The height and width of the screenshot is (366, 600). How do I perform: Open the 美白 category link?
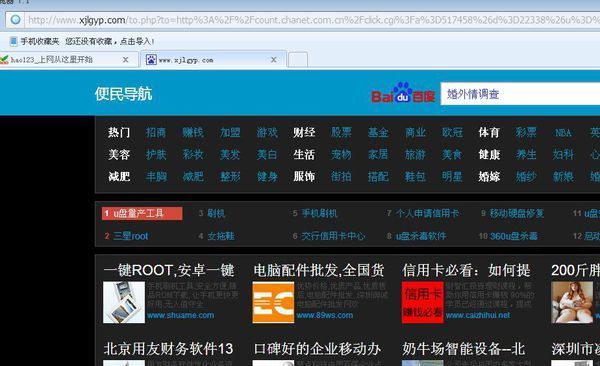[267, 155]
